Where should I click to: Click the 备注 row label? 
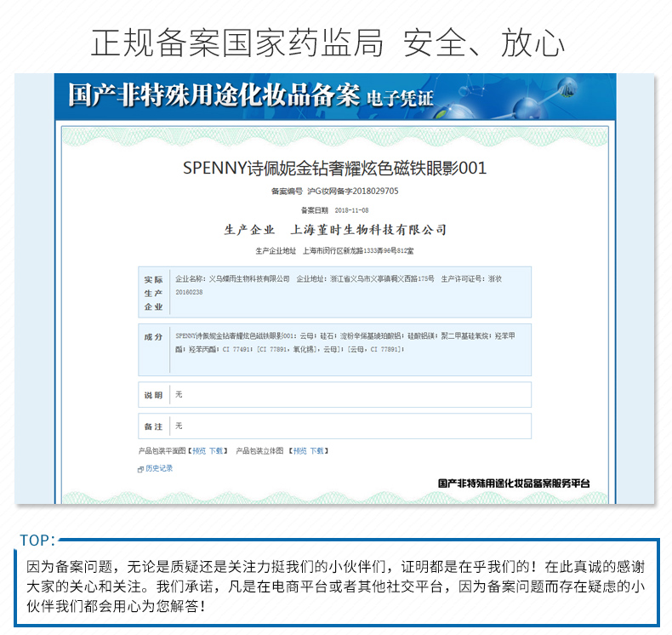[153, 426]
